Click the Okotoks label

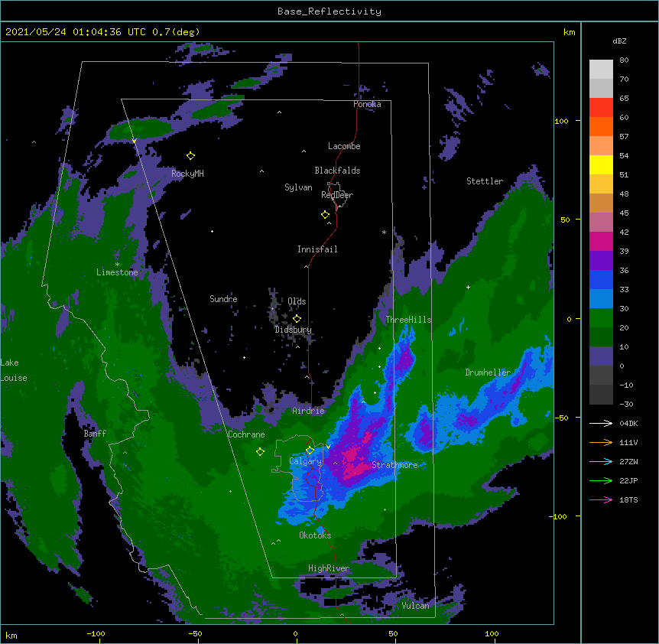315,535
